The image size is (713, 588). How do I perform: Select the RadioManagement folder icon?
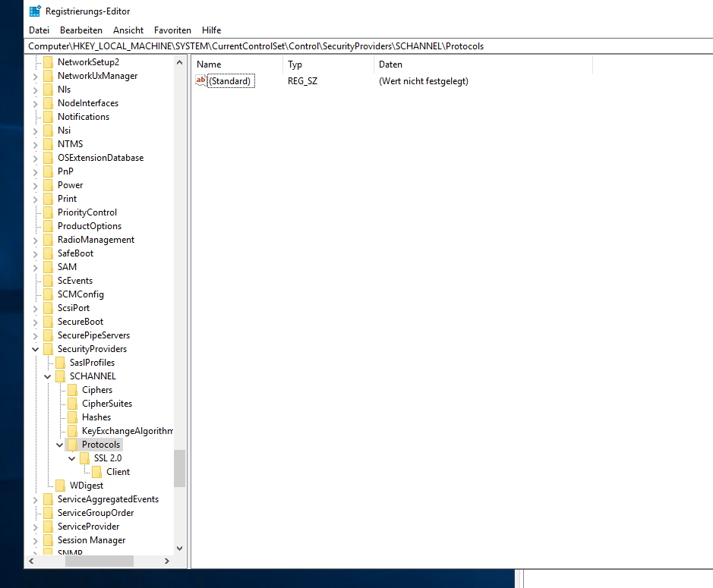click(48, 240)
